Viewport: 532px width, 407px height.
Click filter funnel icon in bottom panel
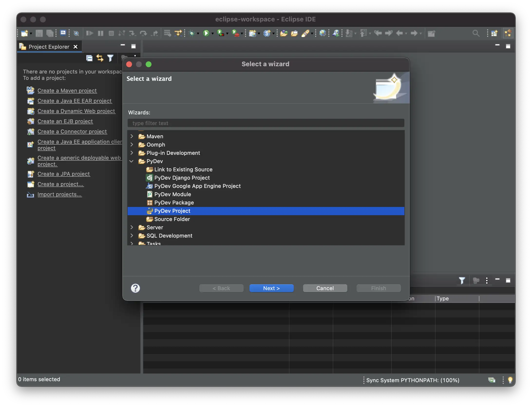click(462, 280)
